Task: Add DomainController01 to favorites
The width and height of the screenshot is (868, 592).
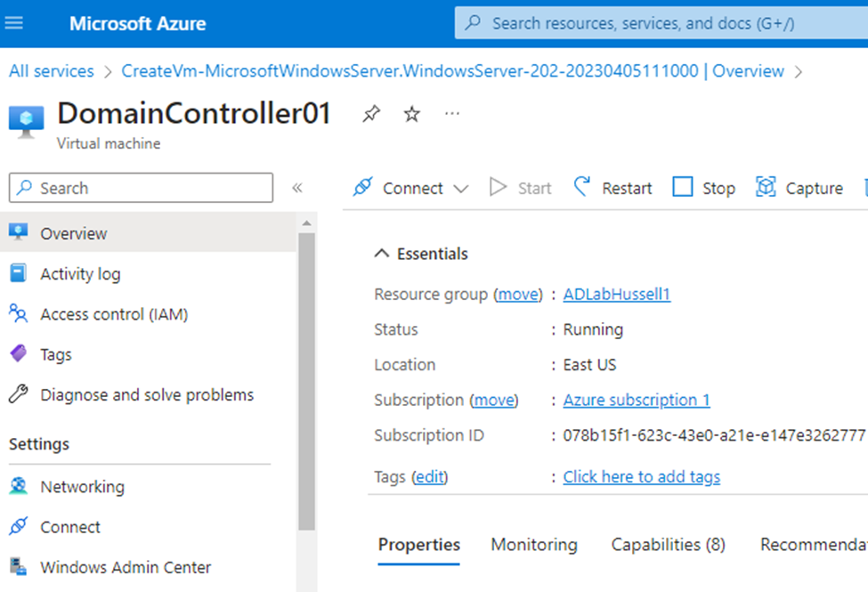Action: point(410,114)
